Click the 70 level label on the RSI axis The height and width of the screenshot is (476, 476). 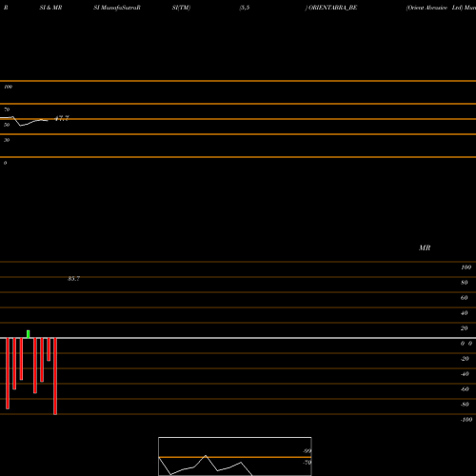click(x=7, y=109)
